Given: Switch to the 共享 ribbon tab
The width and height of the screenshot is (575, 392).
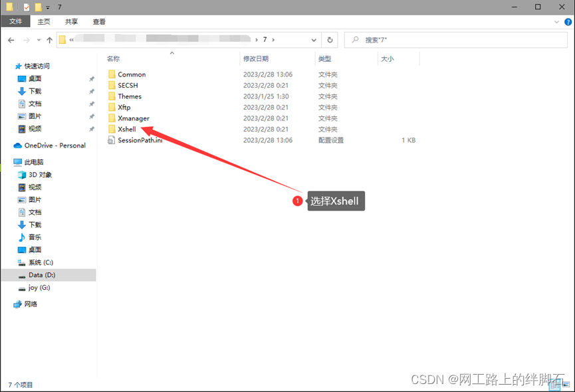Looking at the screenshot, I should (71, 22).
